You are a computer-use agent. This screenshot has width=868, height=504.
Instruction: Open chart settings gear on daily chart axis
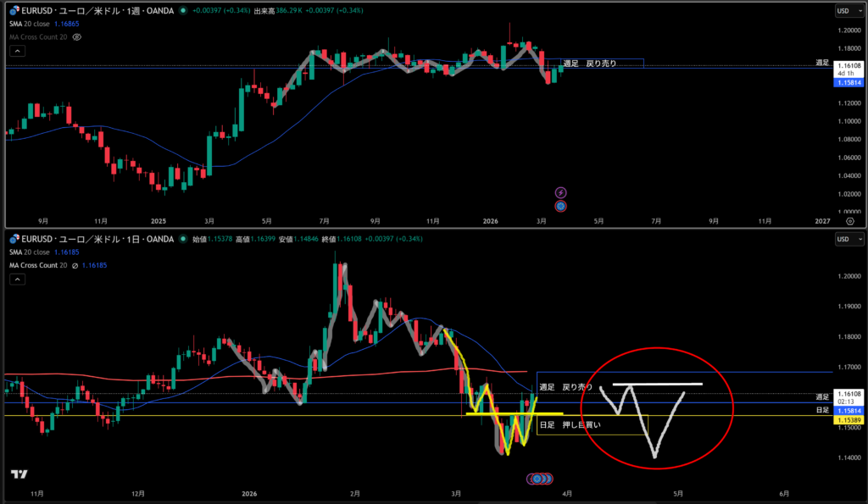click(849, 494)
